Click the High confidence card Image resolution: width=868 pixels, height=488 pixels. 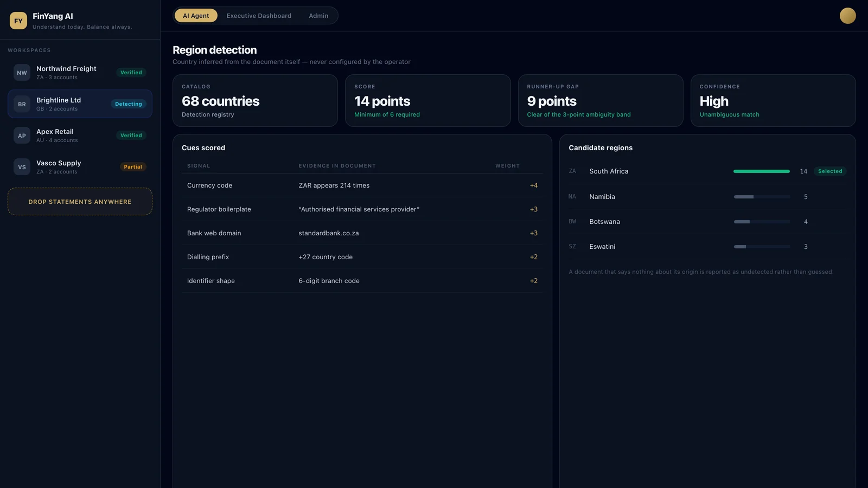pyautogui.click(x=773, y=101)
